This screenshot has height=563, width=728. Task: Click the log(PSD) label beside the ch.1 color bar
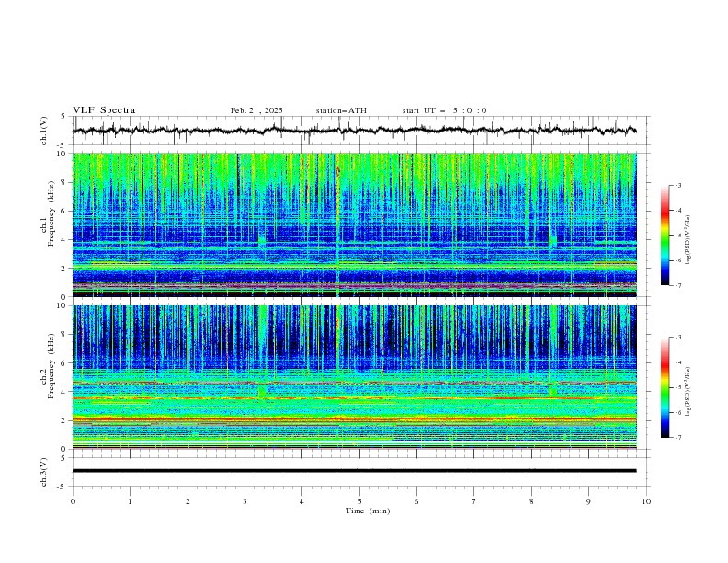click(688, 240)
